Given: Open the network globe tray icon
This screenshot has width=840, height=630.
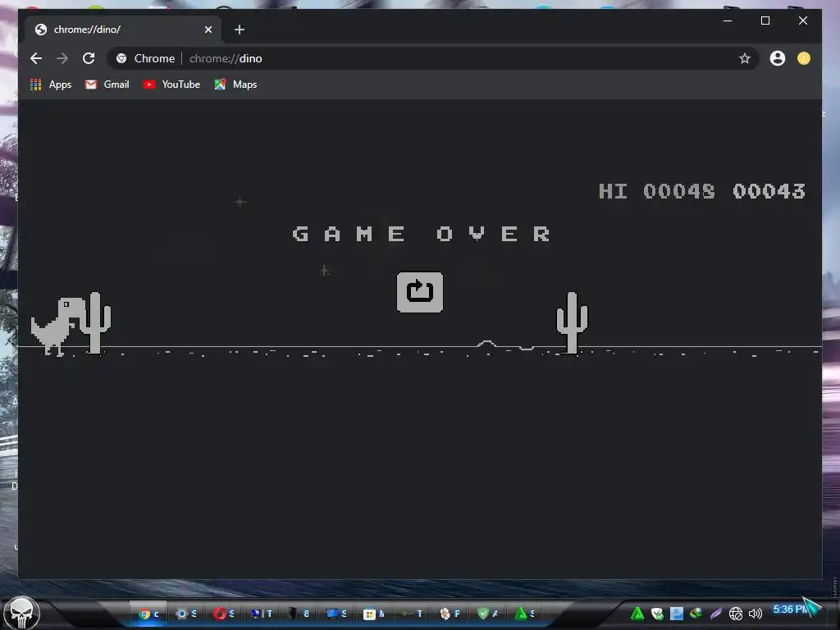Looking at the screenshot, I should pyautogui.click(x=736, y=614).
